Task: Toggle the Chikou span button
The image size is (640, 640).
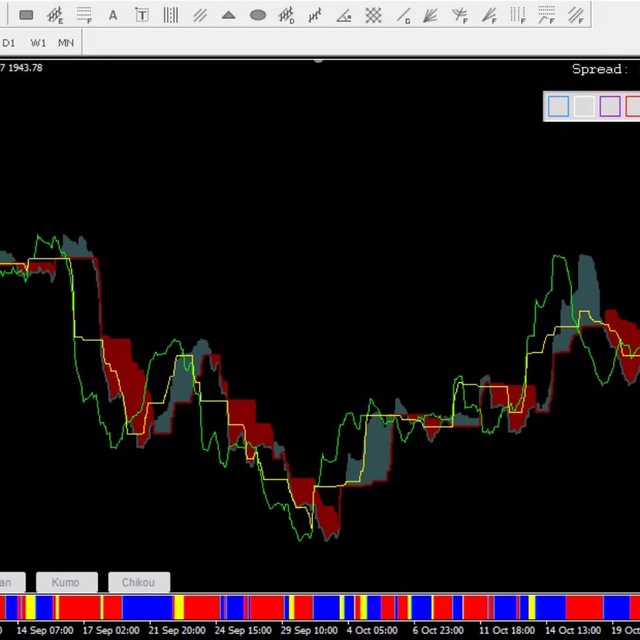Action: click(139, 582)
